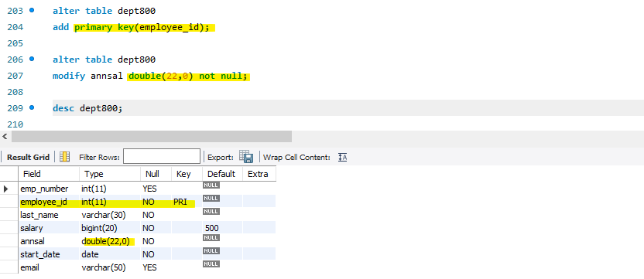Image resolution: width=644 pixels, height=279 pixels.
Task: Click the Filter Rows input field
Action: tap(162, 157)
